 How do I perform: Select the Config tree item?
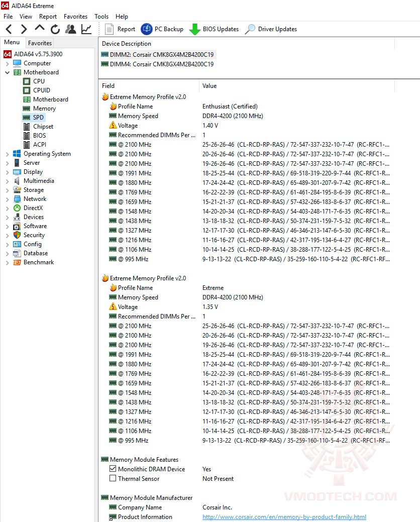coord(33,244)
